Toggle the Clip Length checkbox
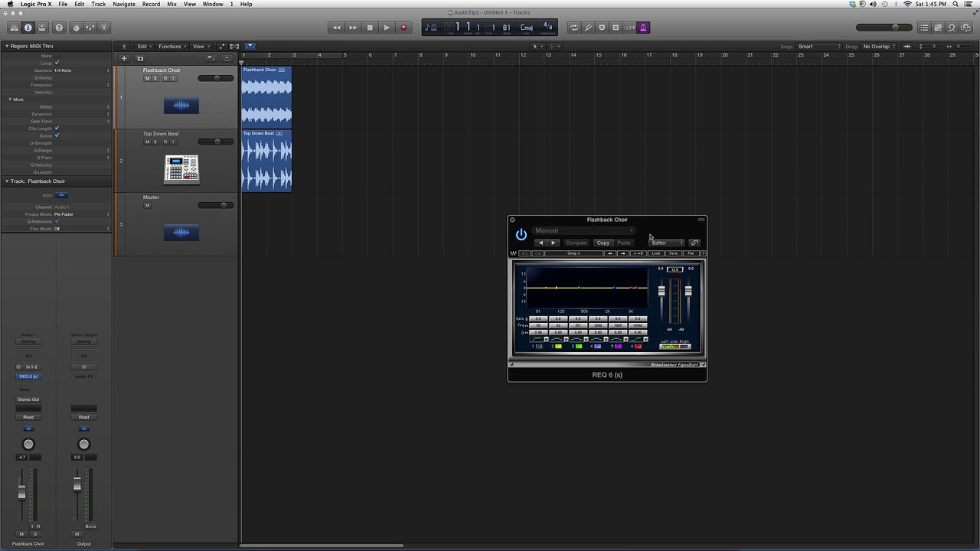The width and height of the screenshot is (980, 551). pyautogui.click(x=57, y=129)
